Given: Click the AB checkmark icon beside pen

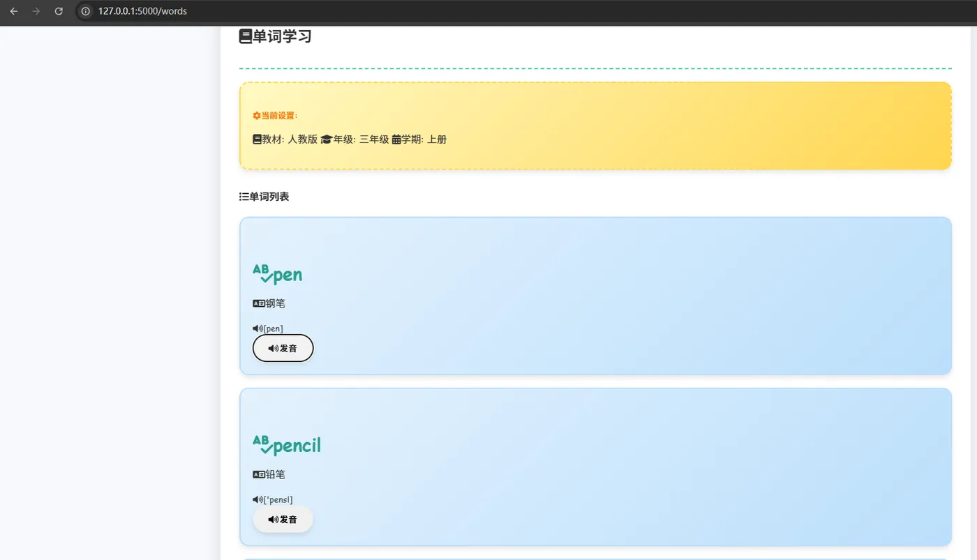Looking at the screenshot, I should tap(261, 274).
